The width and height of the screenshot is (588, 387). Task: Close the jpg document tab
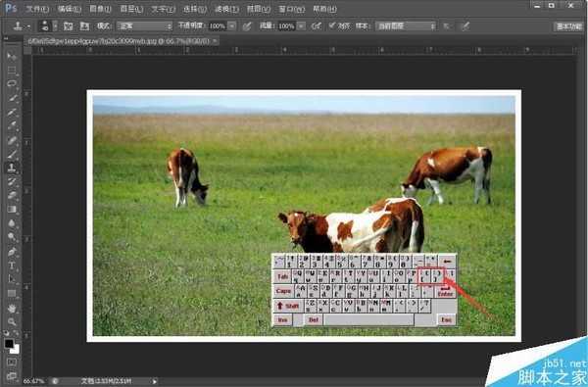point(215,41)
